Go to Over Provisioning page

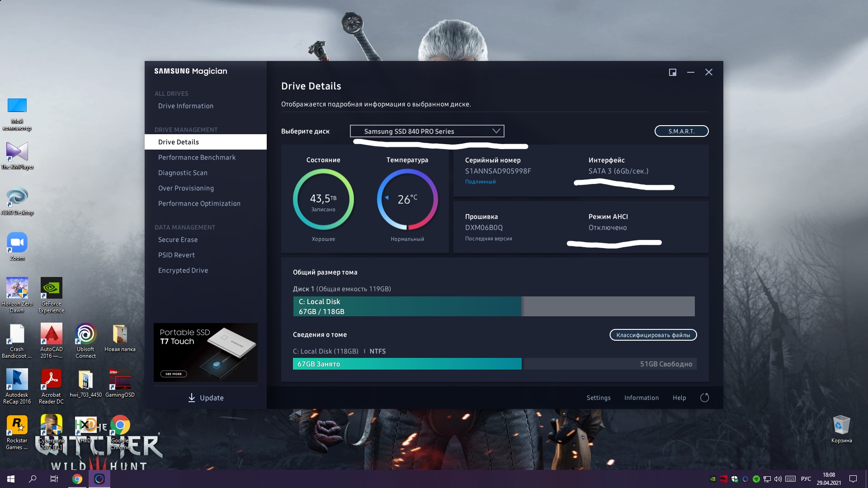tap(186, 188)
